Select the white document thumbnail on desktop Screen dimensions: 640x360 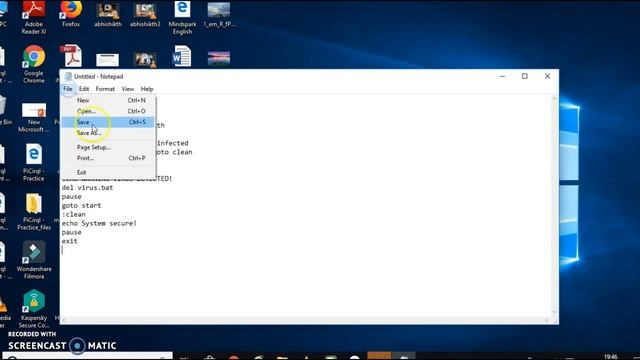point(107,60)
